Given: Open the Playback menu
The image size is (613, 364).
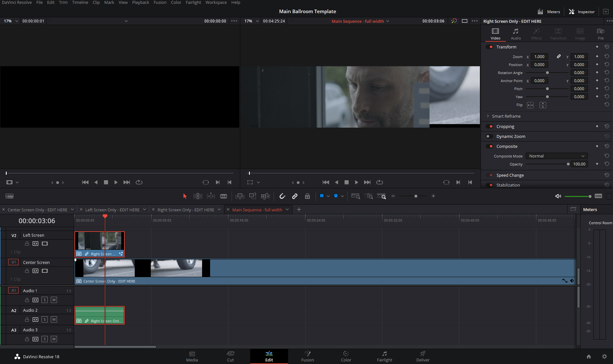Looking at the screenshot, I should pyautogui.click(x=140, y=3).
